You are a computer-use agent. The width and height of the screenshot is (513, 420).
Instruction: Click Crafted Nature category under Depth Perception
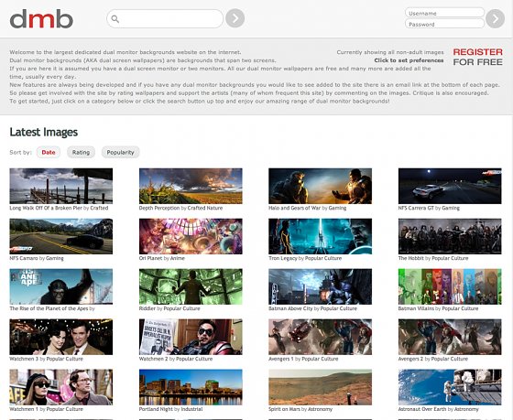coord(205,208)
